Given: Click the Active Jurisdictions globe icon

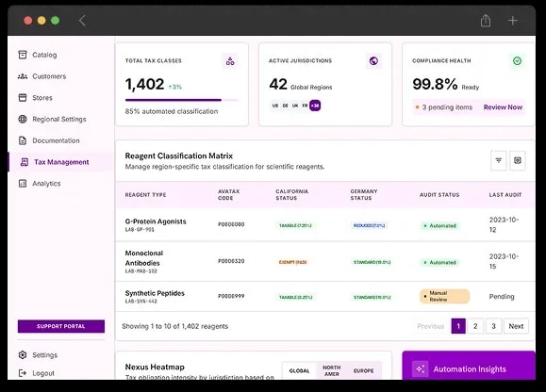Looking at the screenshot, I should click(373, 61).
